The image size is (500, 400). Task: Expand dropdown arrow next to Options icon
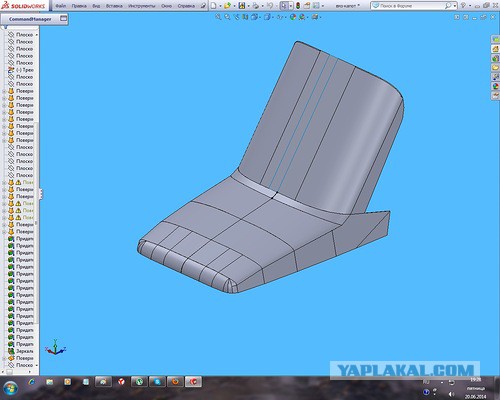(x=322, y=6)
